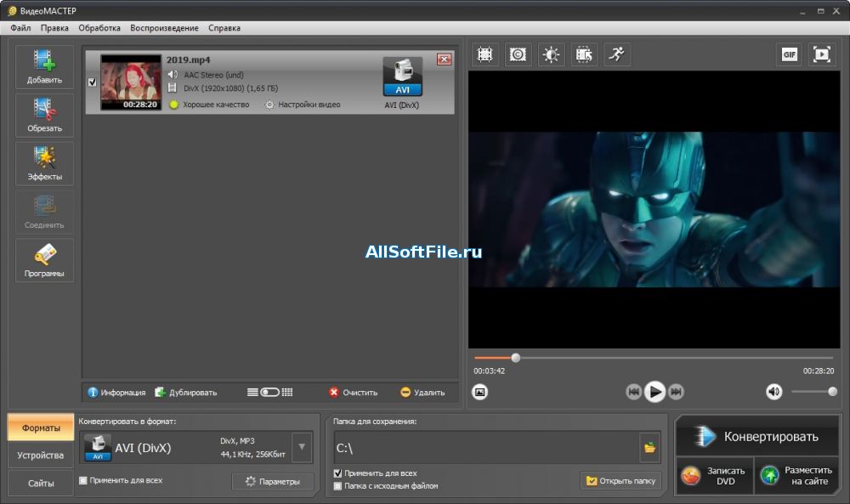Uncheck the 2019.mp4 file checkbox
This screenshot has width=850, height=504.
click(x=92, y=82)
